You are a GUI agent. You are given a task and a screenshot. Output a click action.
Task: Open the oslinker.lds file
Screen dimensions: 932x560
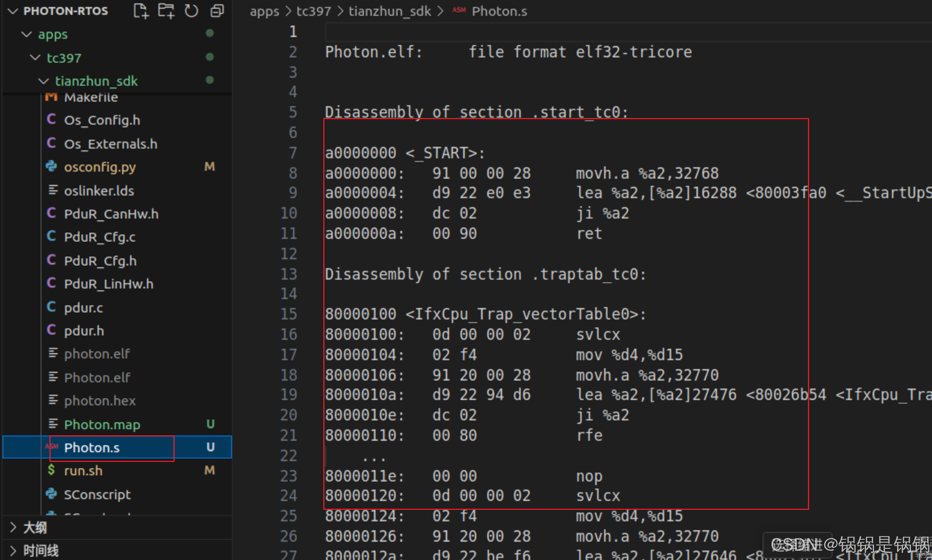pos(99,191)
